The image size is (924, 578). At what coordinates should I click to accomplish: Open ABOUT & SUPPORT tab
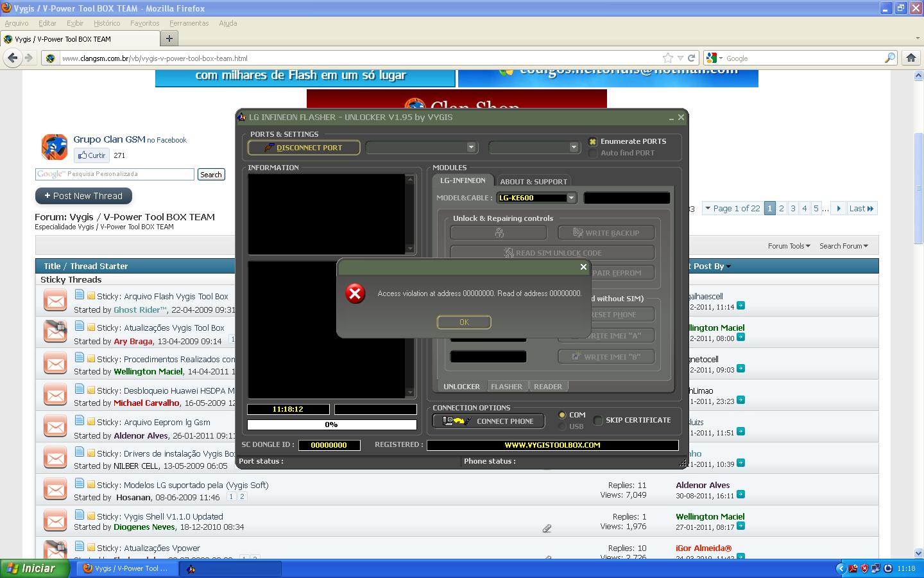533,182
